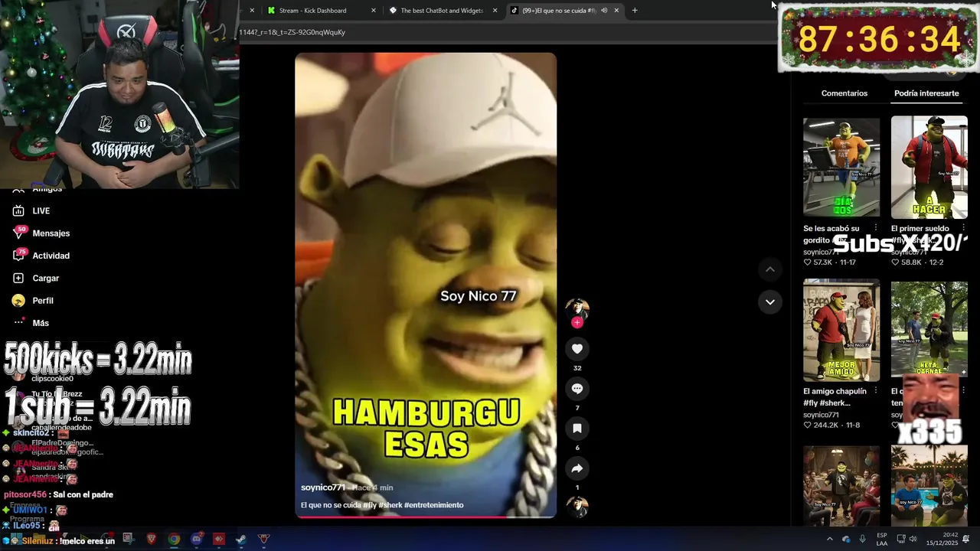Open Steam in taskbar

pos(240,539)
